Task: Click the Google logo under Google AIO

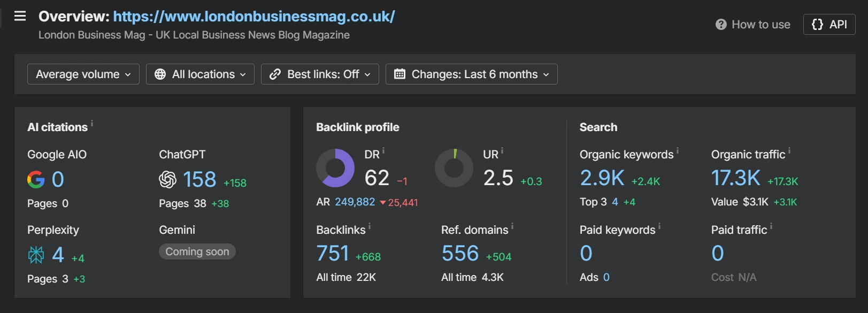Action: pos(36,179)
